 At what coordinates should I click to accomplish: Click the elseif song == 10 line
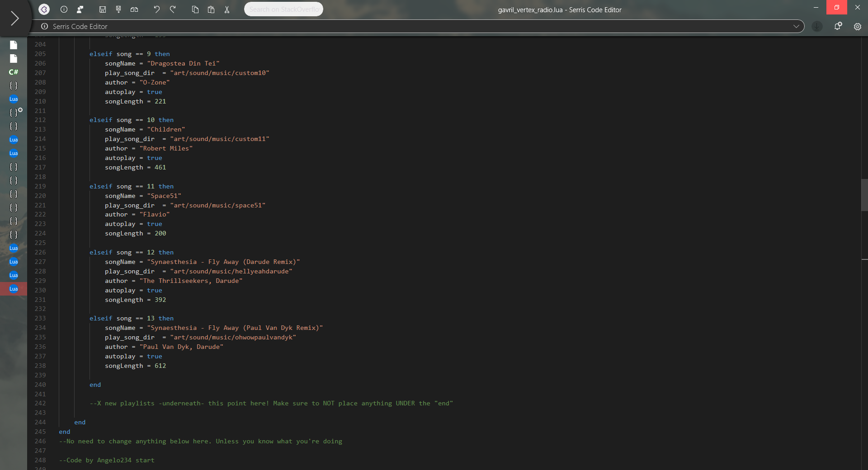(132, 120)
